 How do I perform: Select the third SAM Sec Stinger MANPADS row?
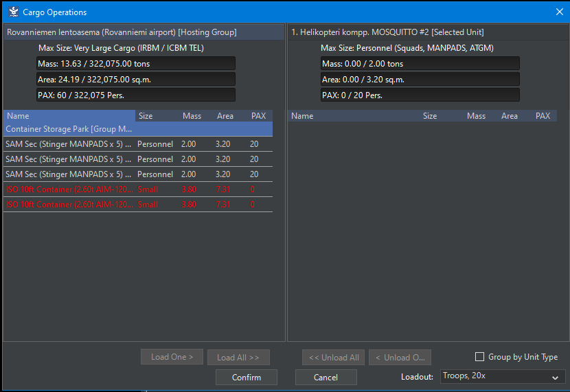[x=138, y=174]
